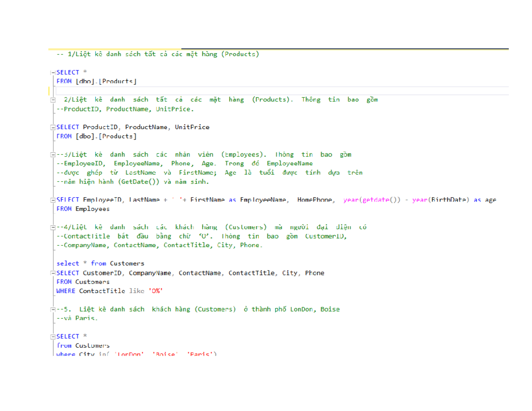532x411 pixels.
Task: Collapse comment block 2 about ProductID, ProductName
Action: pos(53,100)
